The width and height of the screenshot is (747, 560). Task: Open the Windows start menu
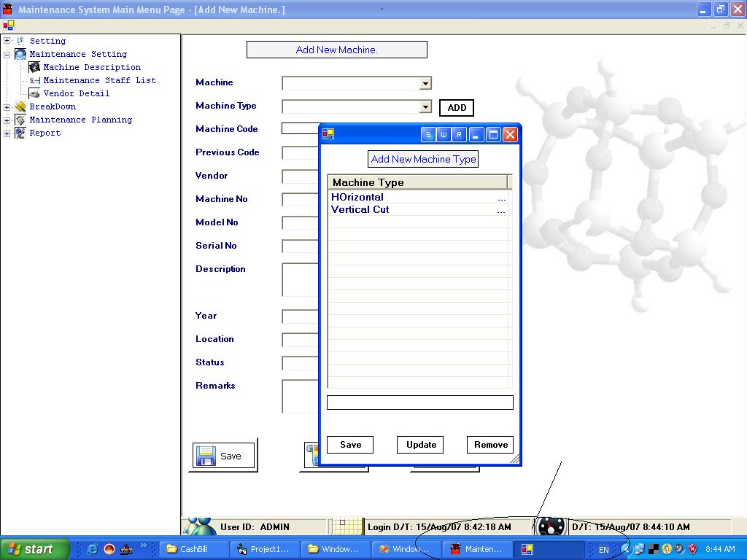(x=34, y=549)
